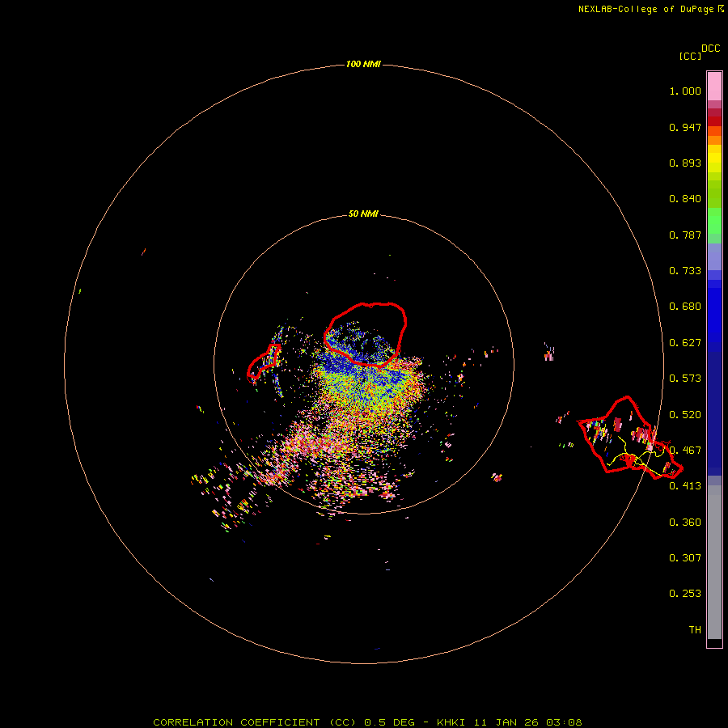Screen dimensions: 728x728
Task: Pick the periwinkle band above 0.733
Action: pyautogui.click(x=714, y=257)
